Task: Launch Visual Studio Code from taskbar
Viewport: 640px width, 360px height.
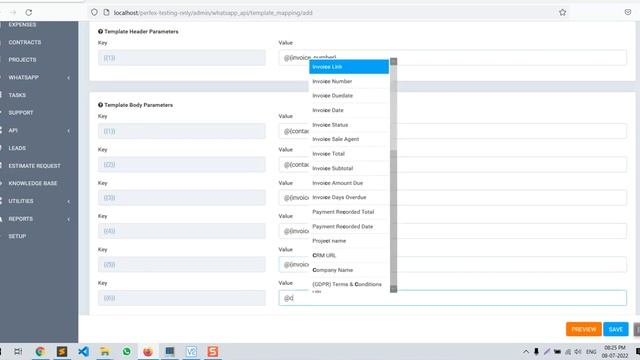Action: pyautogui.click(x=83, y=351)
